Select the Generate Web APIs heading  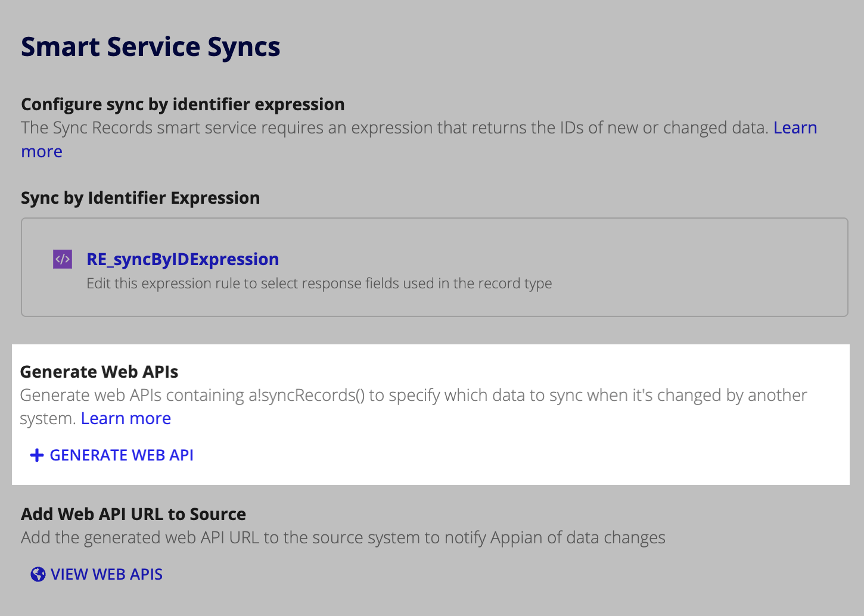tap(99, 372)
